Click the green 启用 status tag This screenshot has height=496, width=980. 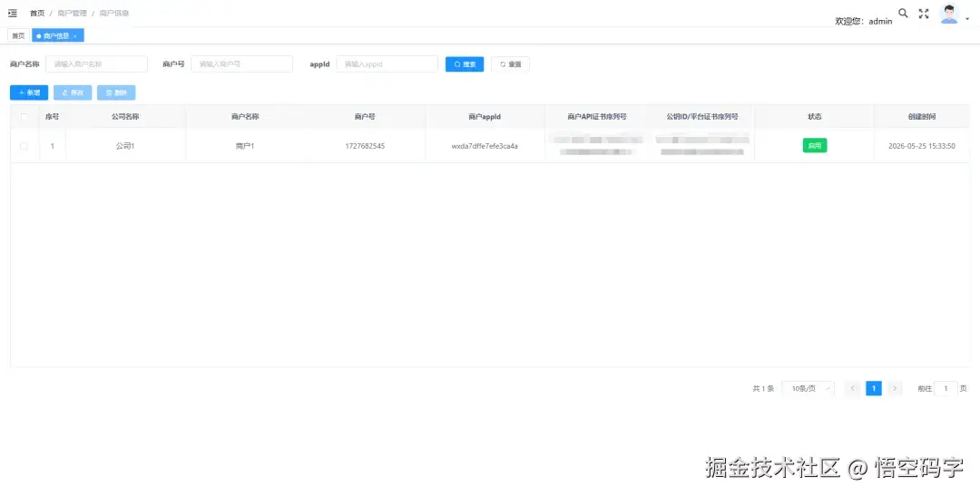click(x=814, y=146)
